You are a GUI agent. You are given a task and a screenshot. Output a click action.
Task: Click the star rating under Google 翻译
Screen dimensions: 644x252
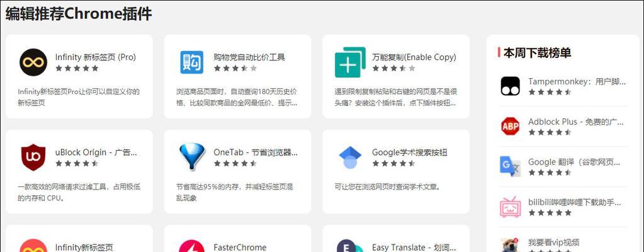click(x=550, y=173)
